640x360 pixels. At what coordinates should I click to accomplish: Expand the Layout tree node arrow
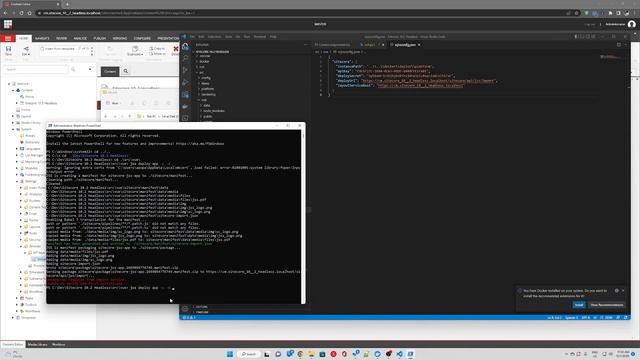tap(13, 116)
